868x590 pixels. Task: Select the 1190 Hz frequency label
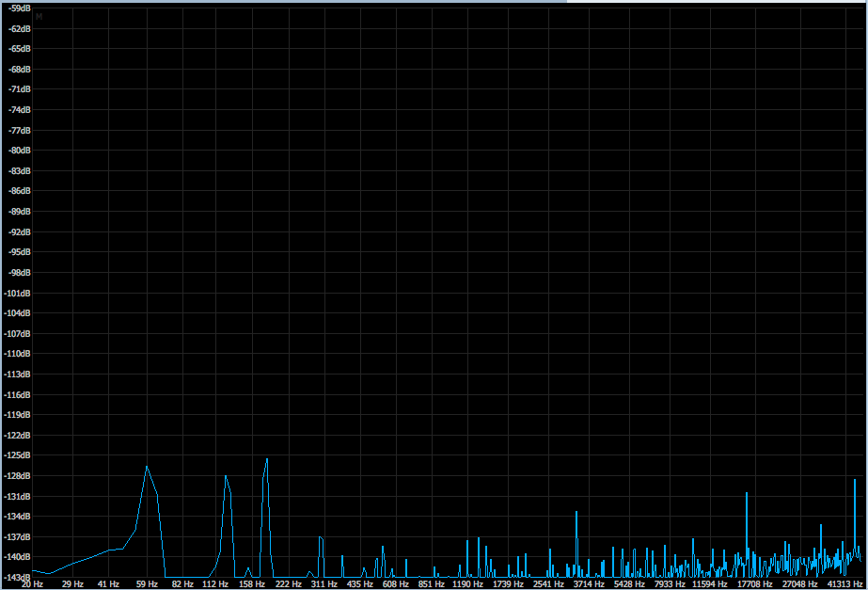tap(467, 584)
